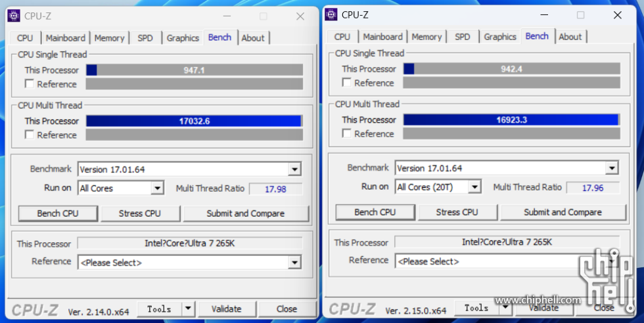Enable Single Thread Reference checkbox in left window
Image resolution: width=644 pixels, height=323 pixels.
(29, 84)
